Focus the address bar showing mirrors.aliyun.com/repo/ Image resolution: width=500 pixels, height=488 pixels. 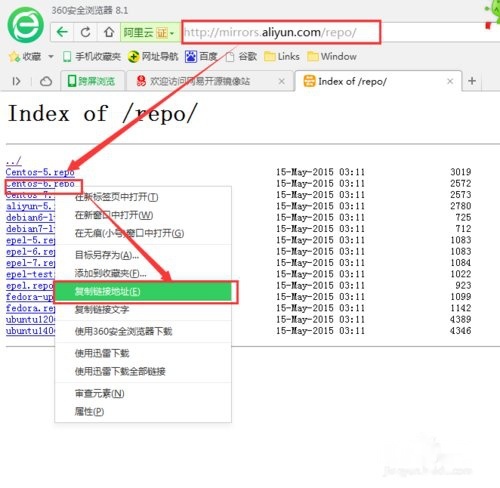pos(281,32)
